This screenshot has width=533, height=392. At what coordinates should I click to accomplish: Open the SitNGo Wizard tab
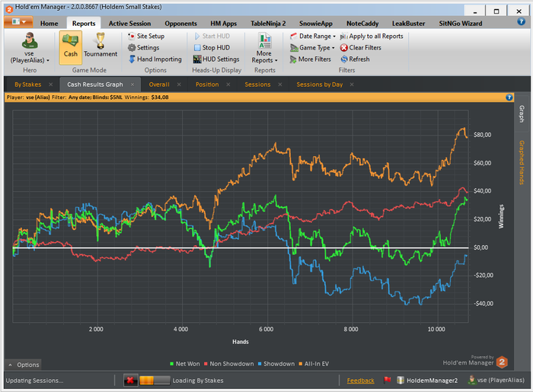460,24
